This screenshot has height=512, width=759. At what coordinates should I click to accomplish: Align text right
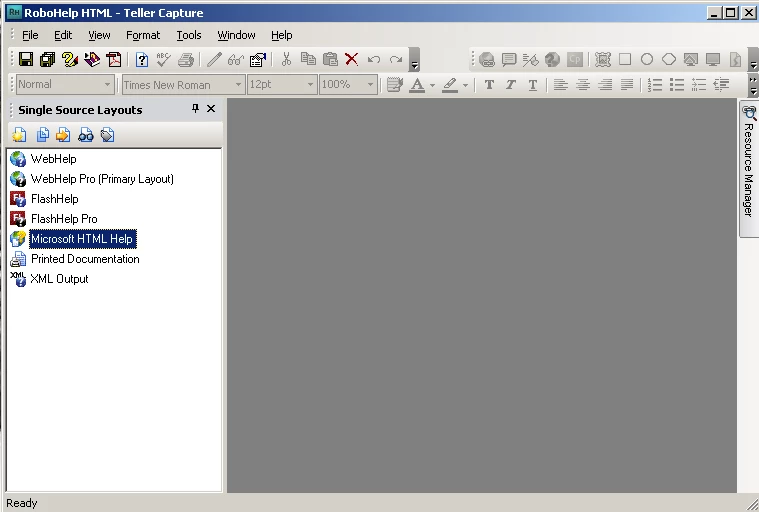[x=605, y=85]
